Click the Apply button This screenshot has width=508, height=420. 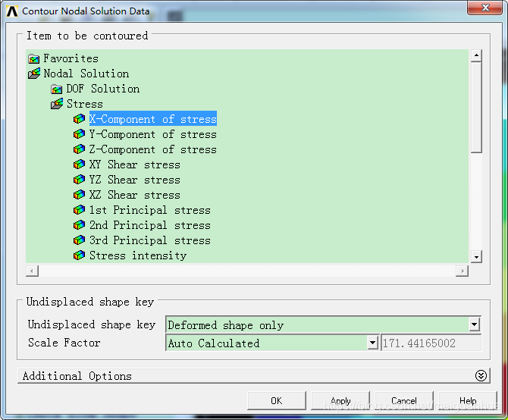point(340,401)
